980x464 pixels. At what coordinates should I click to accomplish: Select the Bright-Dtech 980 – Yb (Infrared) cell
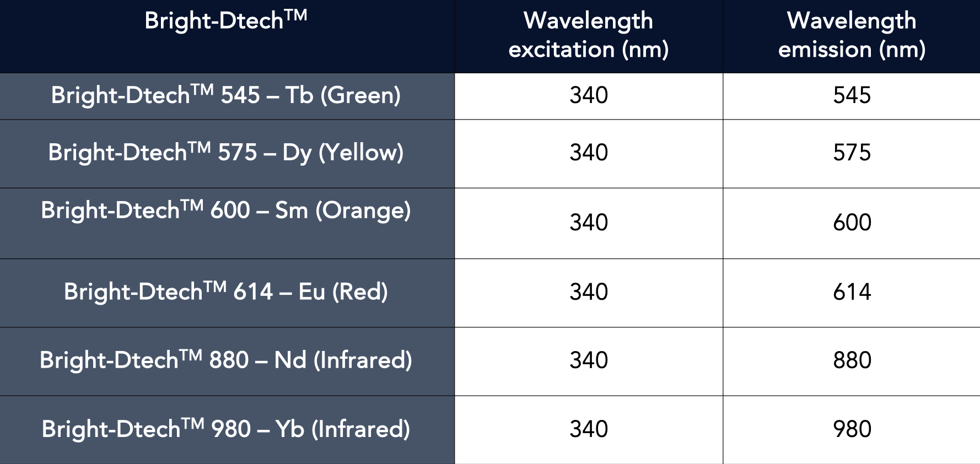226,429
